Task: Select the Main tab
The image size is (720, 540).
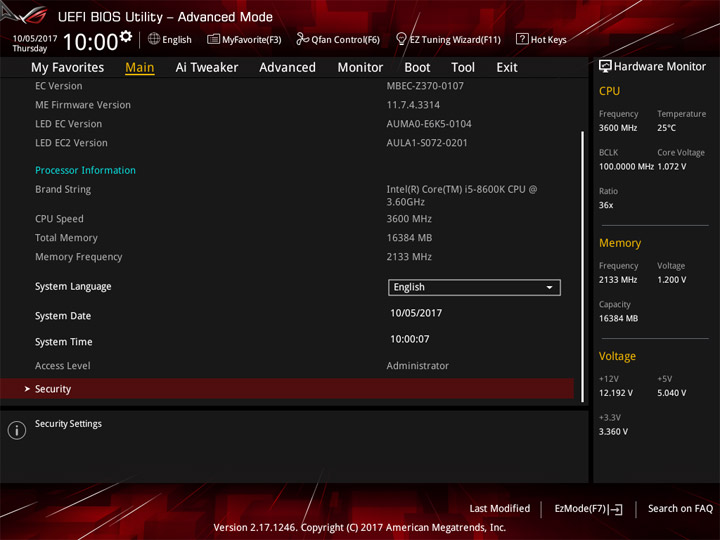Action: 140,68
